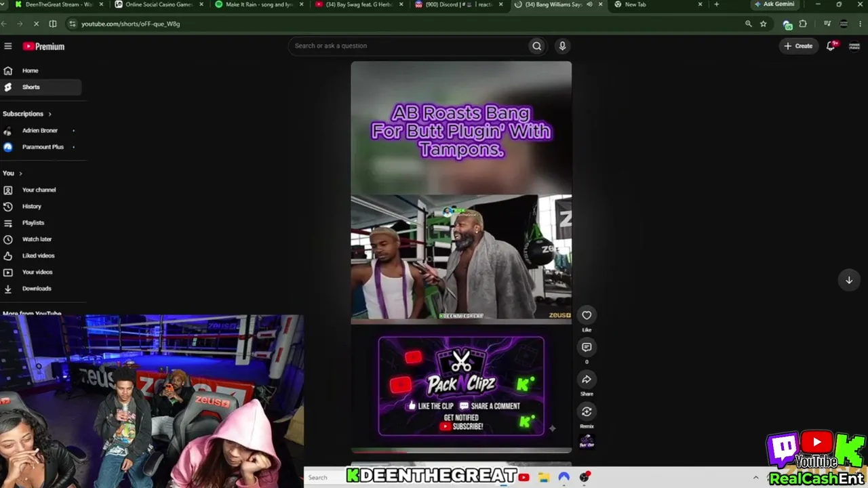Open the browser extensions puzzle icon
Viewport: 868px width, 488px height.
pos(803,24)
